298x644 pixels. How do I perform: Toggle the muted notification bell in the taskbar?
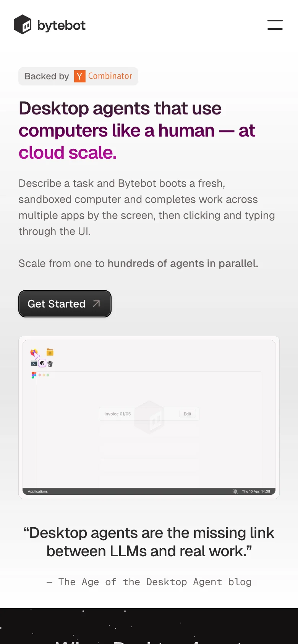tap(235, 491)
